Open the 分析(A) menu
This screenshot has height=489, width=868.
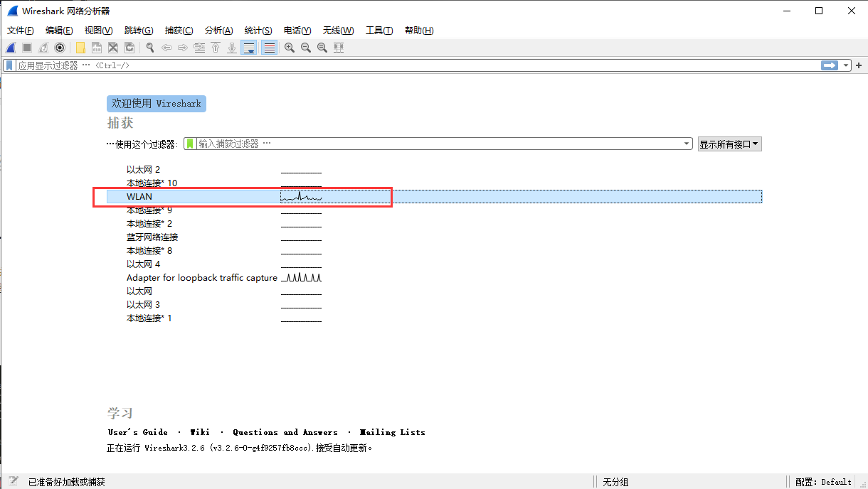coord(218,31)
